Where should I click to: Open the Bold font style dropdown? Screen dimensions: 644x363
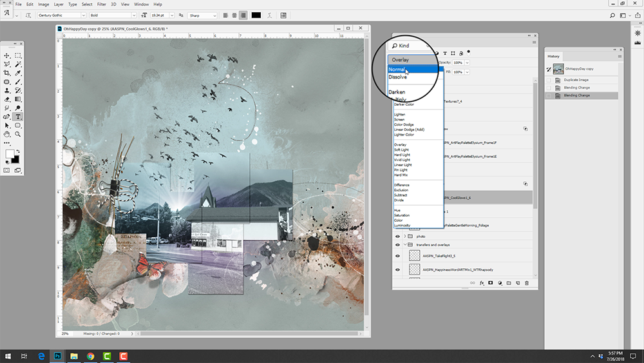coord(133,15)
